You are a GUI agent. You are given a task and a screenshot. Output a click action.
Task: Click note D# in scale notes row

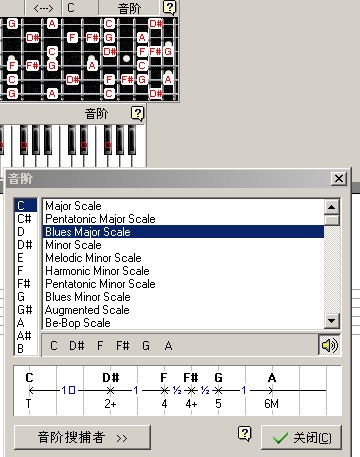tap(77, 346)
